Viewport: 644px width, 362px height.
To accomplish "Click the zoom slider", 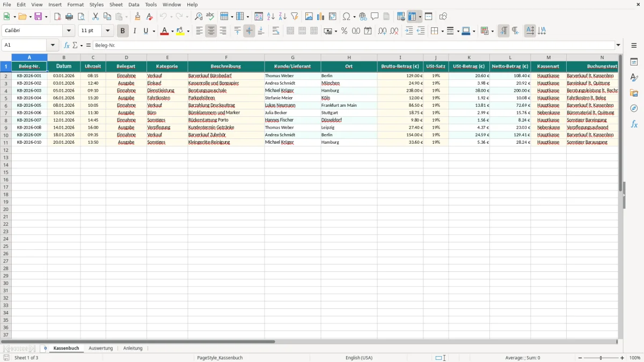I will [x=601, y=358].
